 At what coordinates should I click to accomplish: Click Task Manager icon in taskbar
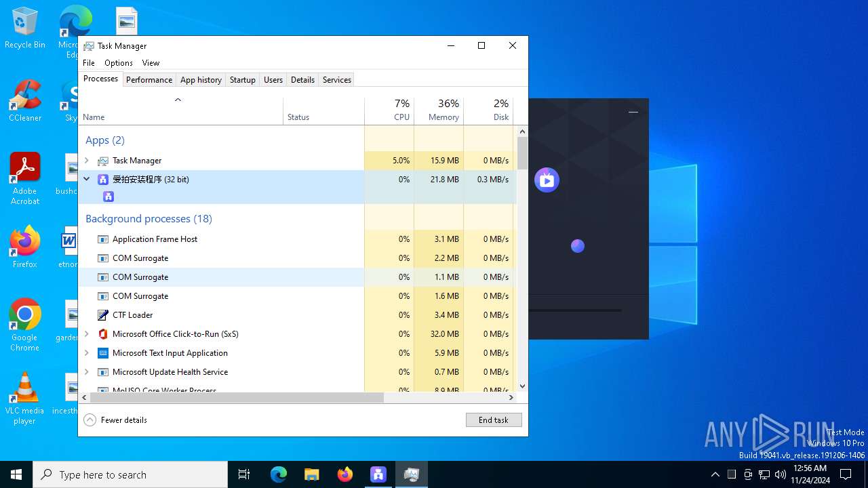click(411, 474)
